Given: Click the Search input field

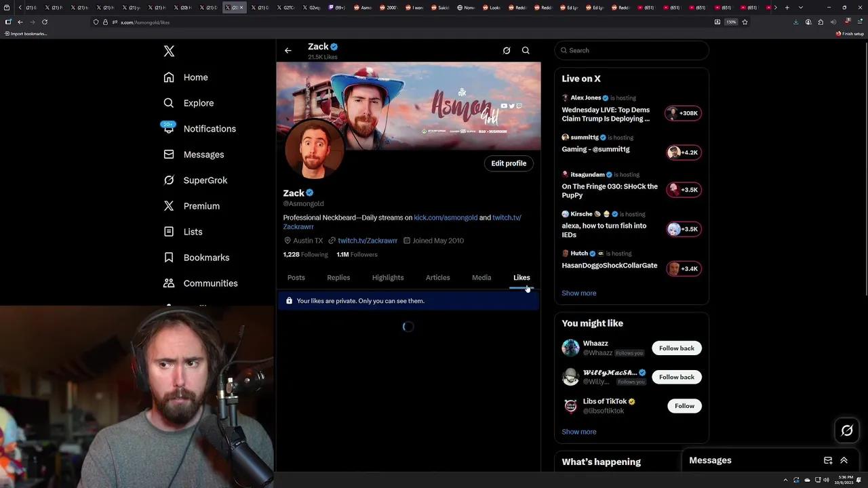Looking at the screenshot, I should pyautogui.click(x=631, y=50).
